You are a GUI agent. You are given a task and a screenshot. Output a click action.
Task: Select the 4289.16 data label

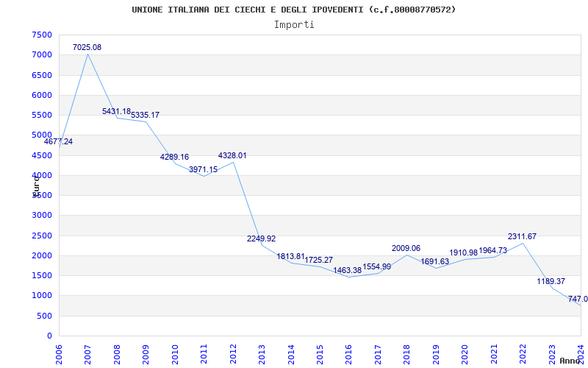click(174, 157)
